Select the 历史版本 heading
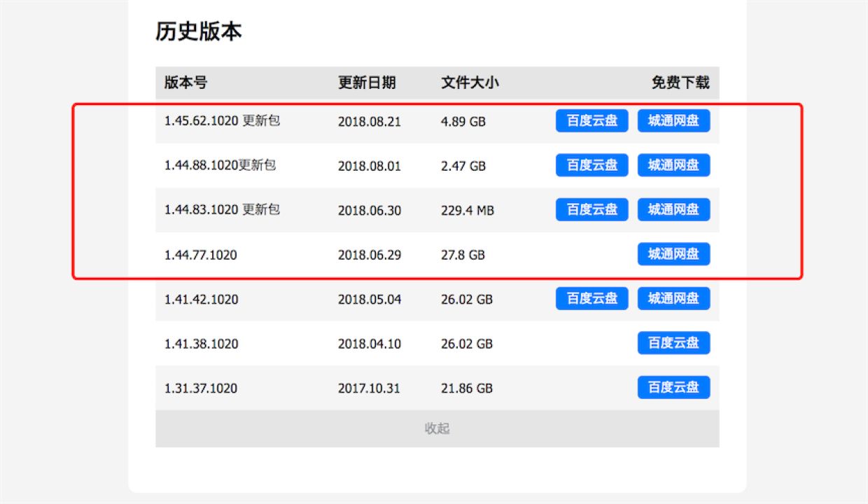 (x=199, y=31)
